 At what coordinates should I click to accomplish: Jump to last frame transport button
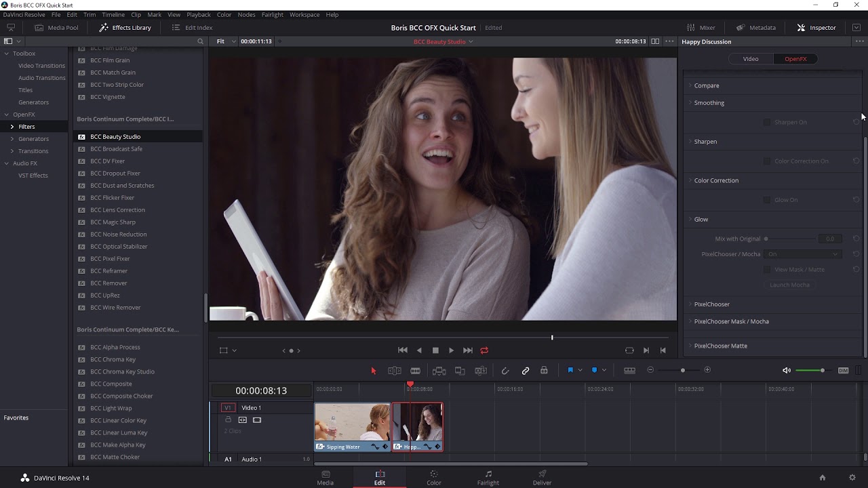click(468, 350)
